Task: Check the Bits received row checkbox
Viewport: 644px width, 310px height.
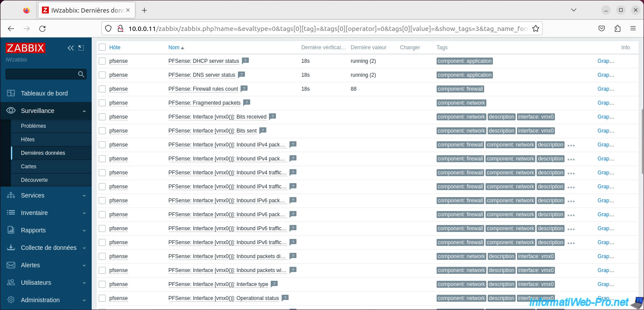Action: pyautogui.click(x=102, y=117)
